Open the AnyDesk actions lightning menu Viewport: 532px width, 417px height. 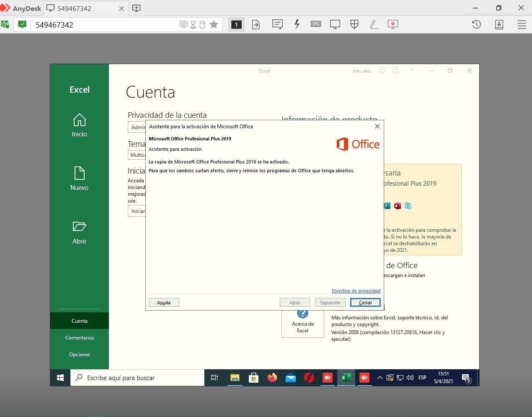pos(297,24)
